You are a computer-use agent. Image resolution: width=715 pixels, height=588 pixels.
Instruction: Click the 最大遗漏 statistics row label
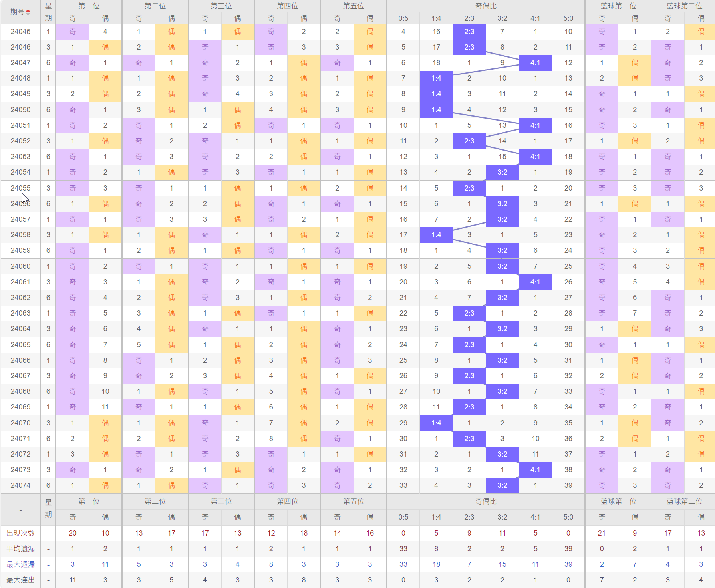pyautogui.click(x=20, y=564)
